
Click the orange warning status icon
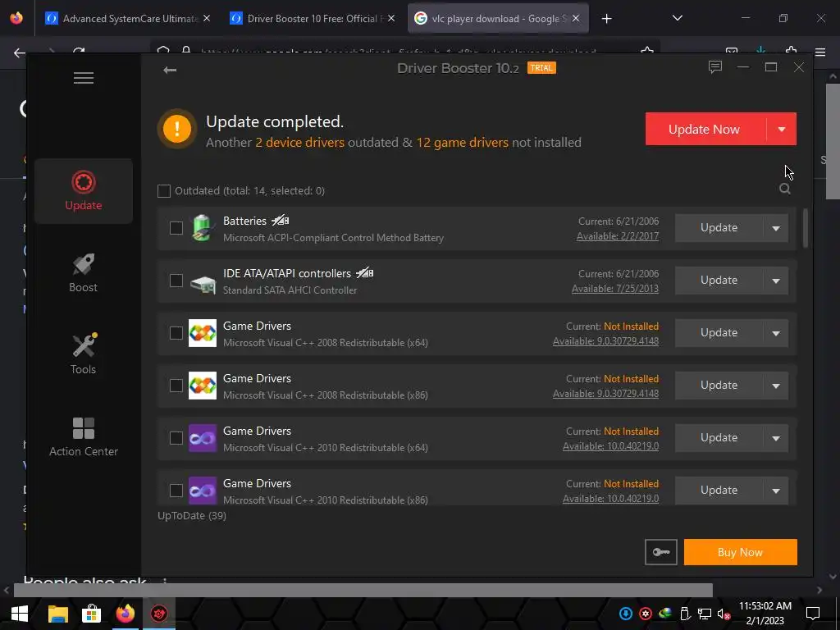click(177, 129)
